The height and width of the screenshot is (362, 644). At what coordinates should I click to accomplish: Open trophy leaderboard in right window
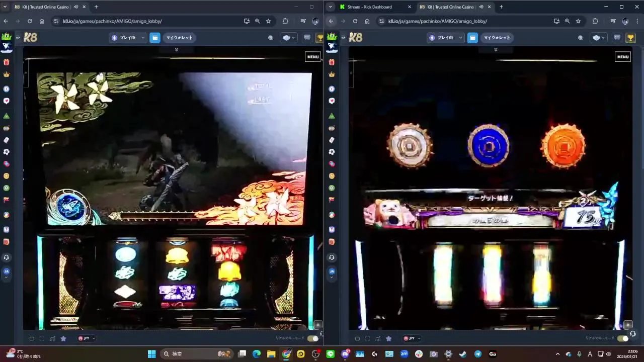point(630,38)
